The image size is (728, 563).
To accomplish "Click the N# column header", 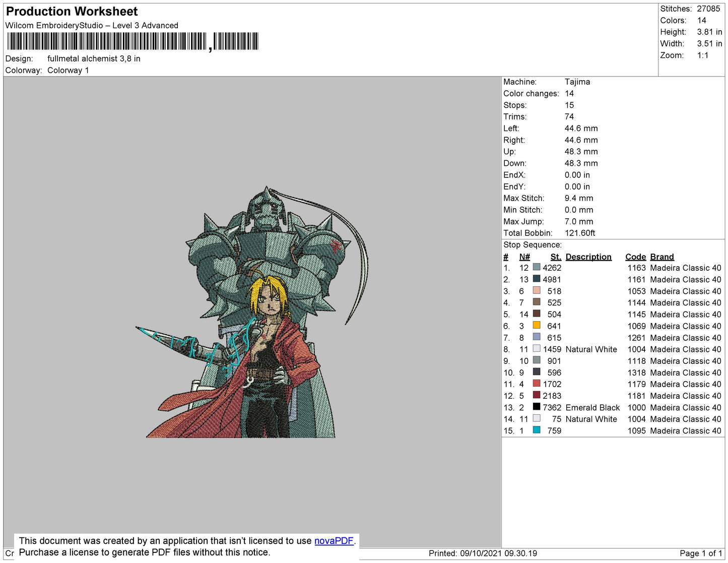I will (x=524, y=257).
